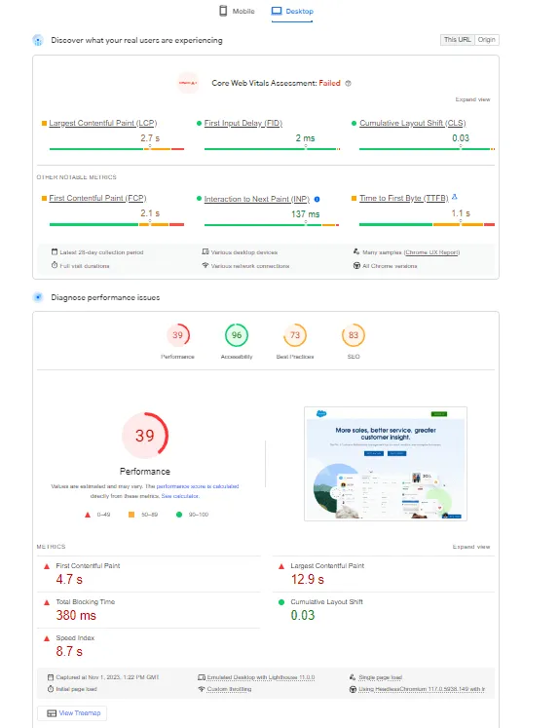
Task: Expand view in the Metrics section
Action: [x=471, y=547]
